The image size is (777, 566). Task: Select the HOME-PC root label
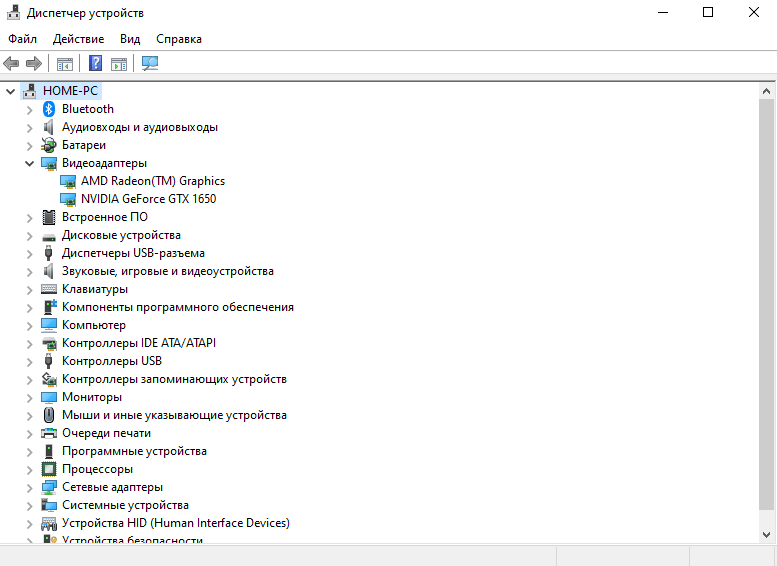(70, 91)
